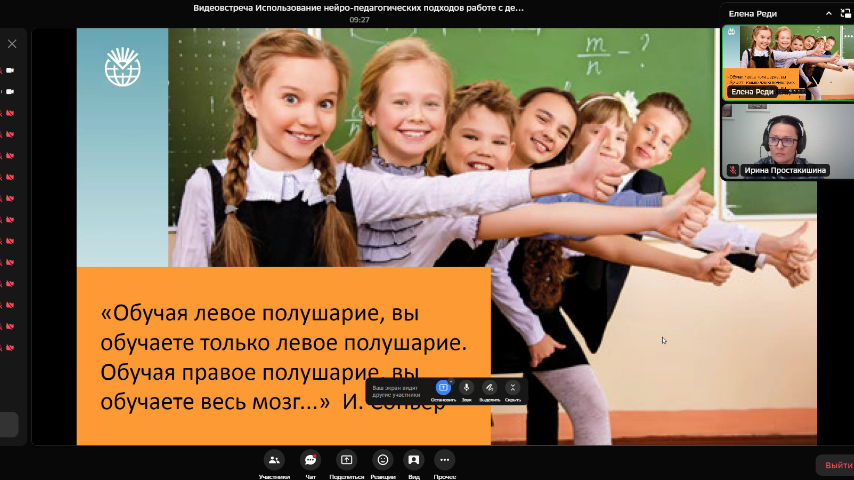Click the meeting timer 09:27
Viewport: 854px width, 480px height.
tap(359, 20)
